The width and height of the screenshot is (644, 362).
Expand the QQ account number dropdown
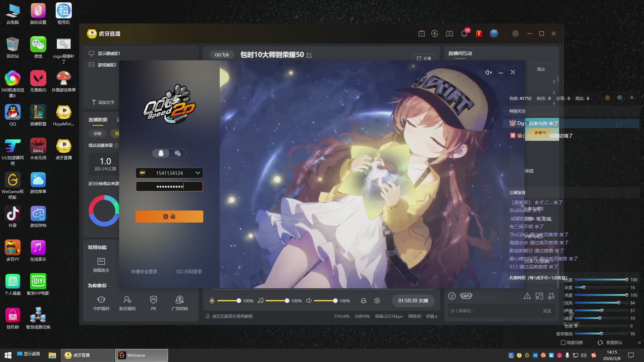pyautogui.click(x=198, y=173)
